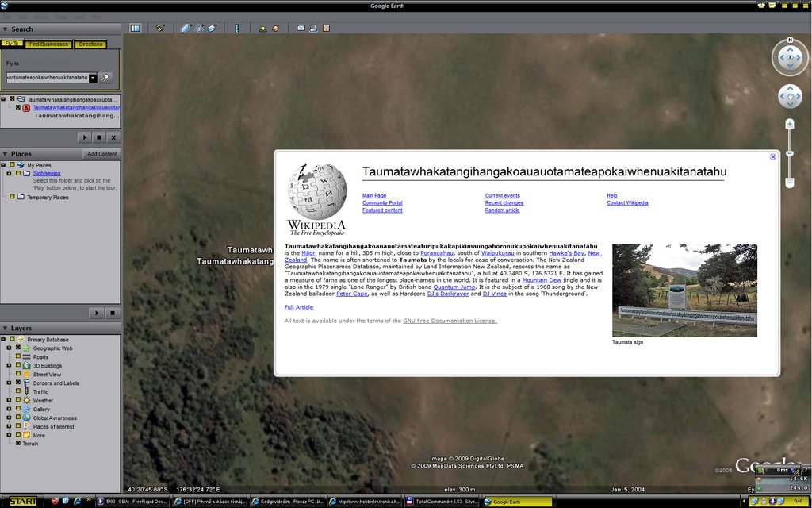The height and width of the screenshot is (508, 812).
Task: Click the Geographic Web star layer icon
Action: 26,348
